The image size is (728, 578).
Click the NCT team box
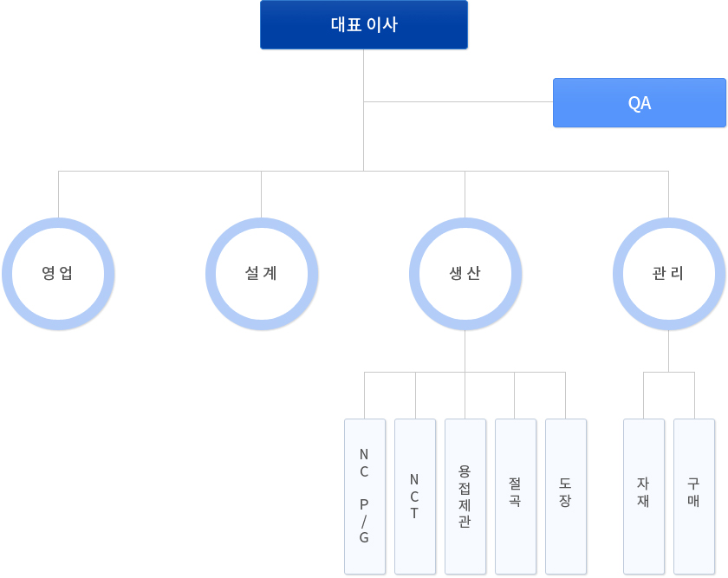(414, 496)
